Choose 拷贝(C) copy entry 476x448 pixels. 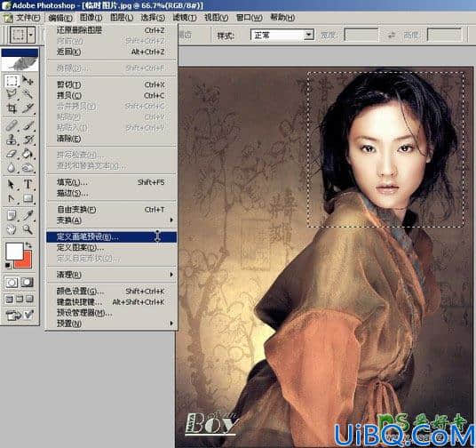[111, 95]
